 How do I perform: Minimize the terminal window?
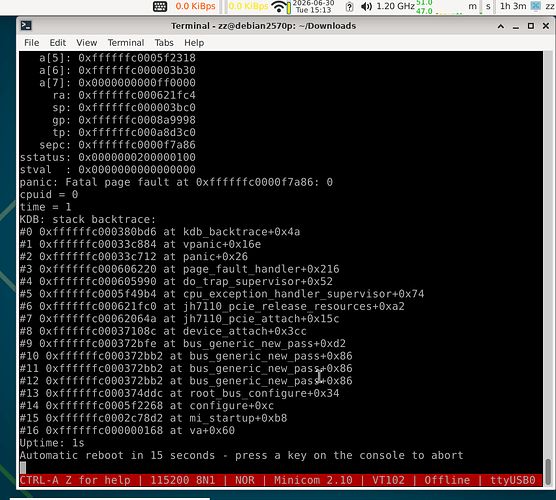pos(516,26)
